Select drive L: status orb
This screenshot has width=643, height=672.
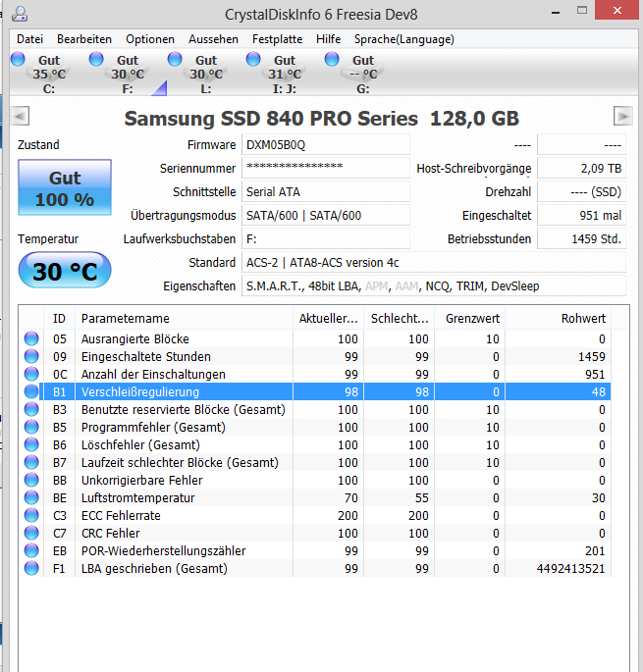click(x=175, y=59)
